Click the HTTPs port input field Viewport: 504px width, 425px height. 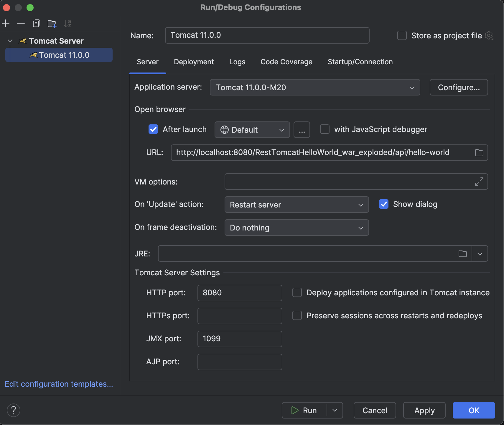(x=239, y=316)
